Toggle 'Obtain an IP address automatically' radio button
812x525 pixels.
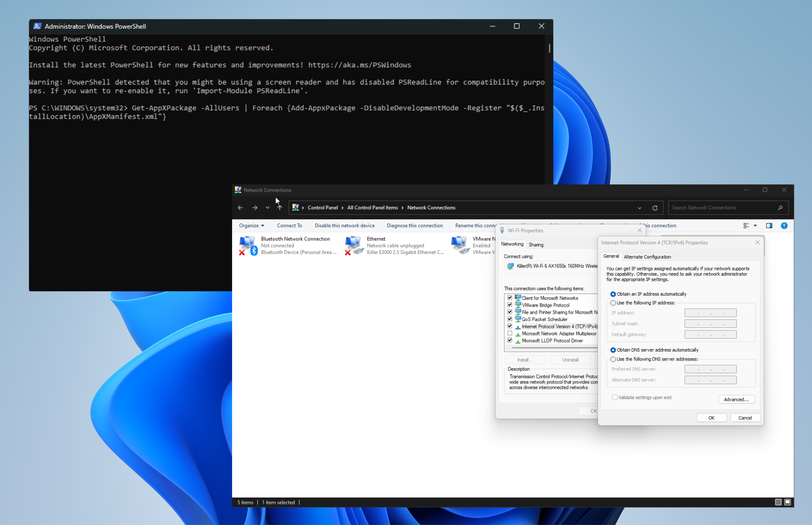(613, 294)
